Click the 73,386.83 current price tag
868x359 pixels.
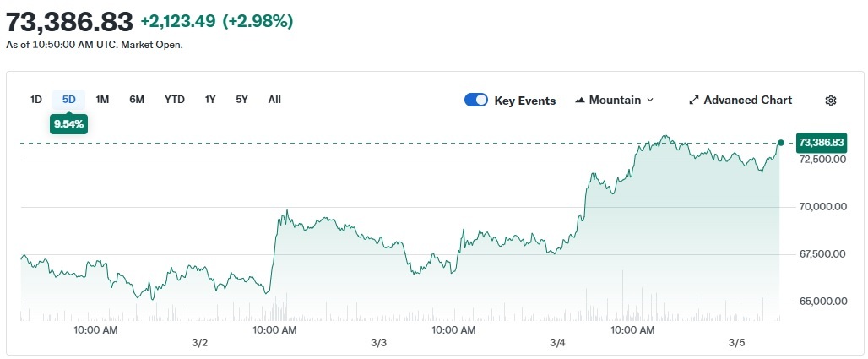(x=821, y=143)
